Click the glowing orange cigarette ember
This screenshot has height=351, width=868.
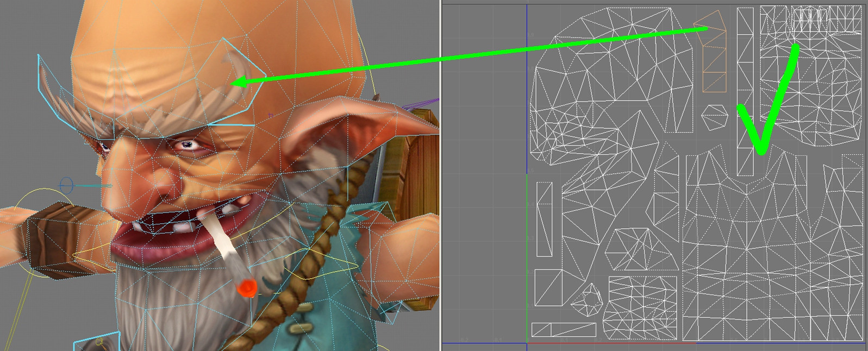247,288
